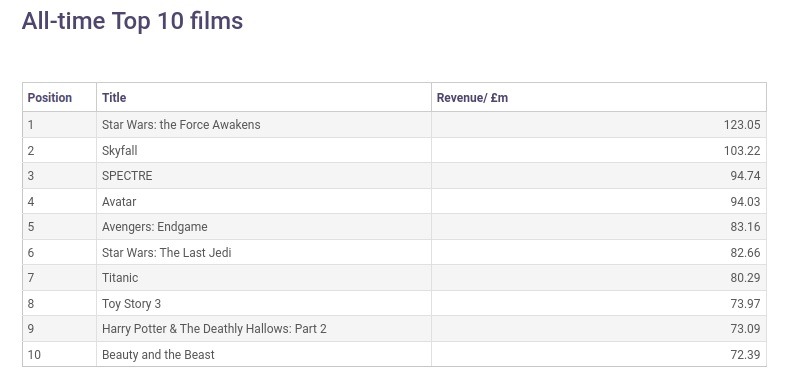Screen dimensions: 786x387
Task: Click revenue value 83.16
Action: (745, 227)
